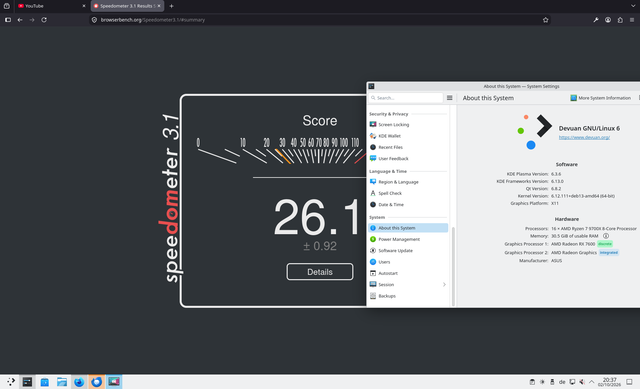
Task: Open Power Management settings
Action: (x=408, y=240)
